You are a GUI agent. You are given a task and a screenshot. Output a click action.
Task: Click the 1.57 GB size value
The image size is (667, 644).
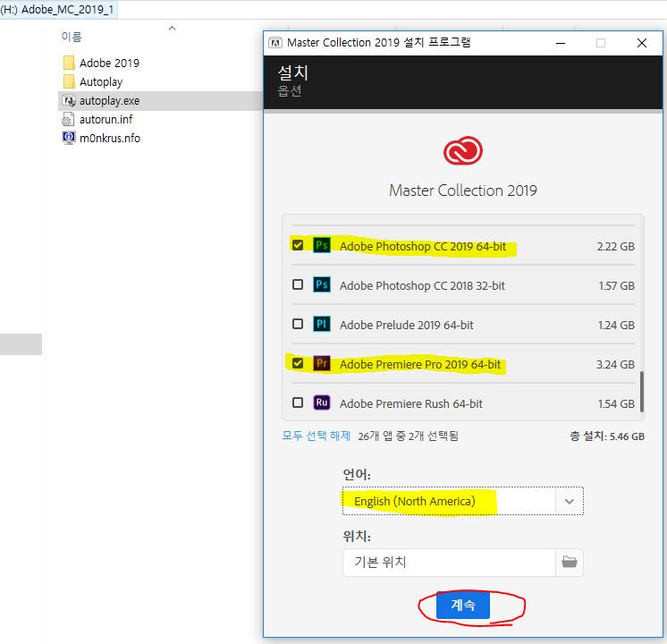click(616, 285)
